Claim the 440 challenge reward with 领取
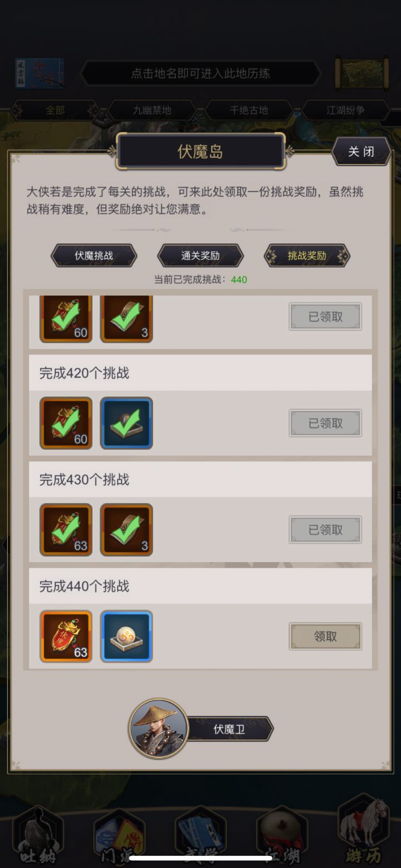 click(325, 636)
